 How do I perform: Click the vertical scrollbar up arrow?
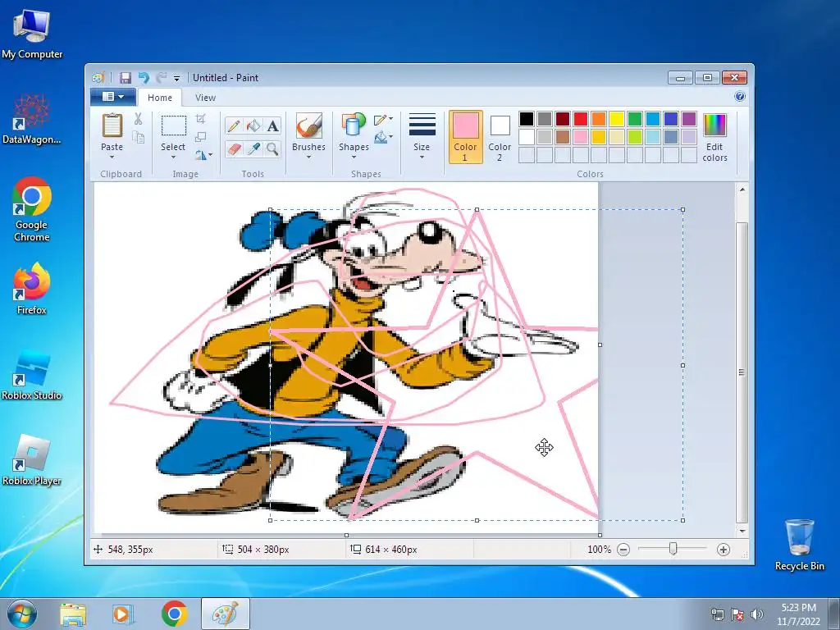(x=742, y=189)
